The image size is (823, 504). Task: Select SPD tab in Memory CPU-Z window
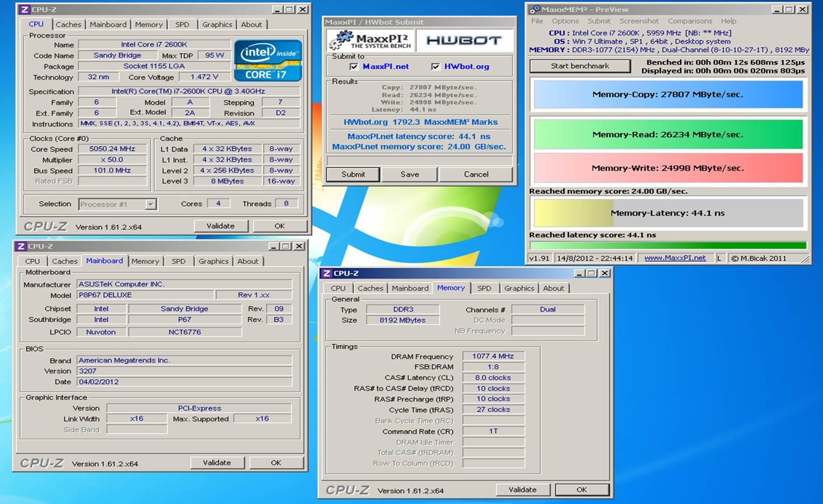click(484, 288)
